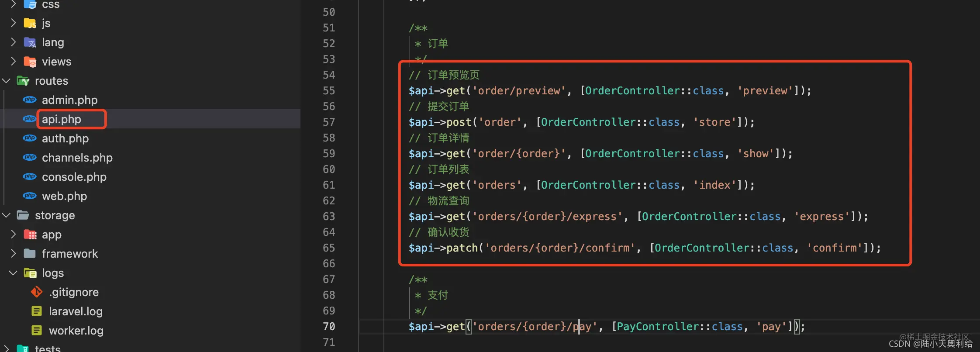Click the red app folder icon
Image resolution: width=980 pixels, height=352 pixels.
click(30, 235)
